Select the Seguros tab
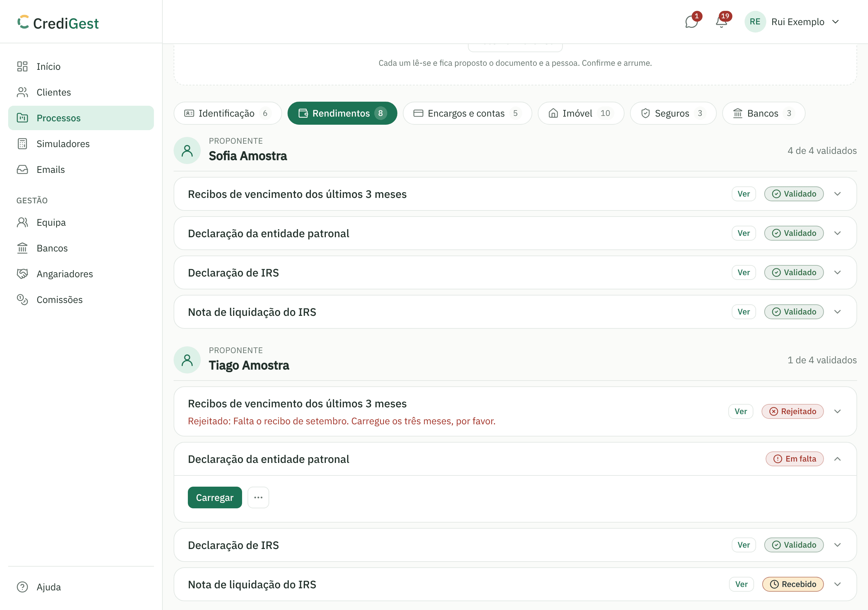This screenshot has height=610, width=868. (x=673, y=113)
